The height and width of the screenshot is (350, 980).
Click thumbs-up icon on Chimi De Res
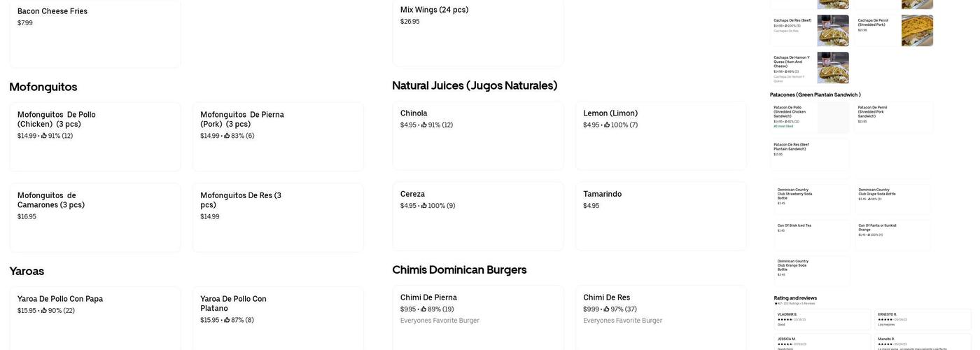tap(607, 309)
